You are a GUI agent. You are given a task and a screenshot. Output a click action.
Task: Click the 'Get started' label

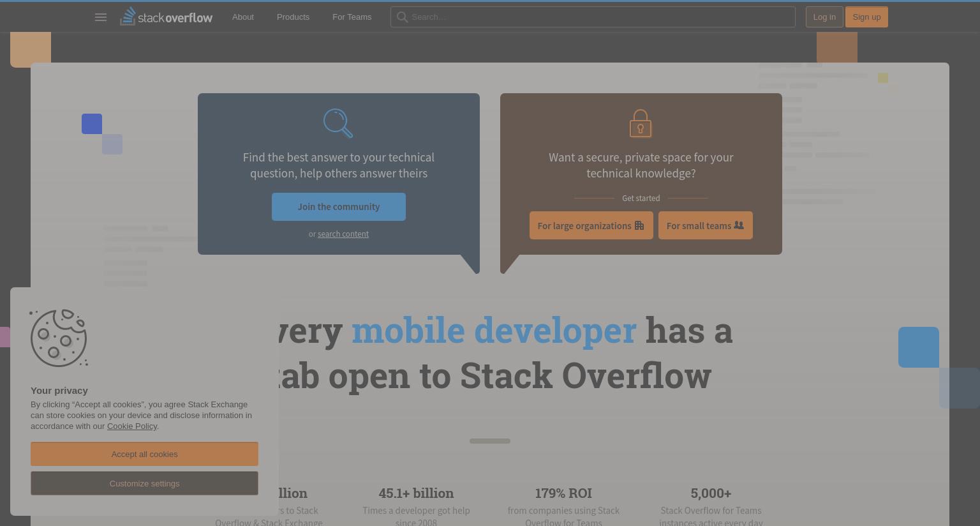point(641,199)
